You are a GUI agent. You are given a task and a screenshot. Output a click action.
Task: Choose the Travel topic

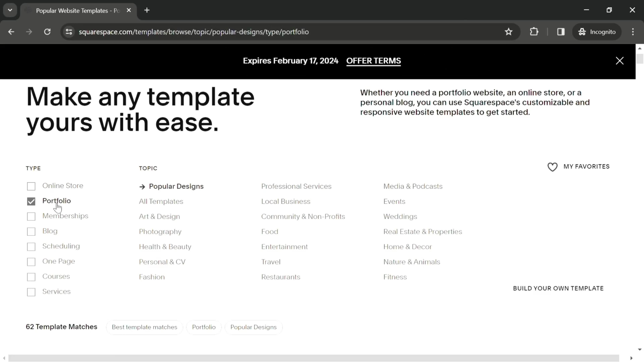tap(271, 262)
